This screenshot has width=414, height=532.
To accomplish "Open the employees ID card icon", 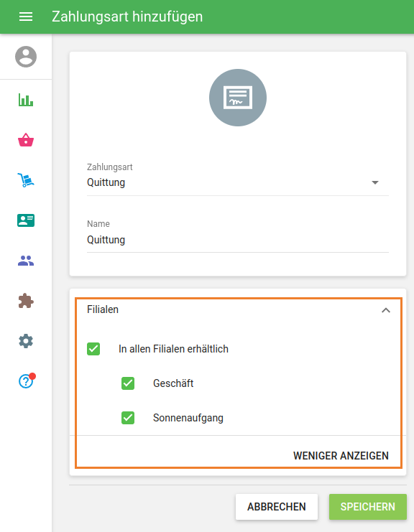I will [x=26, y=220].
